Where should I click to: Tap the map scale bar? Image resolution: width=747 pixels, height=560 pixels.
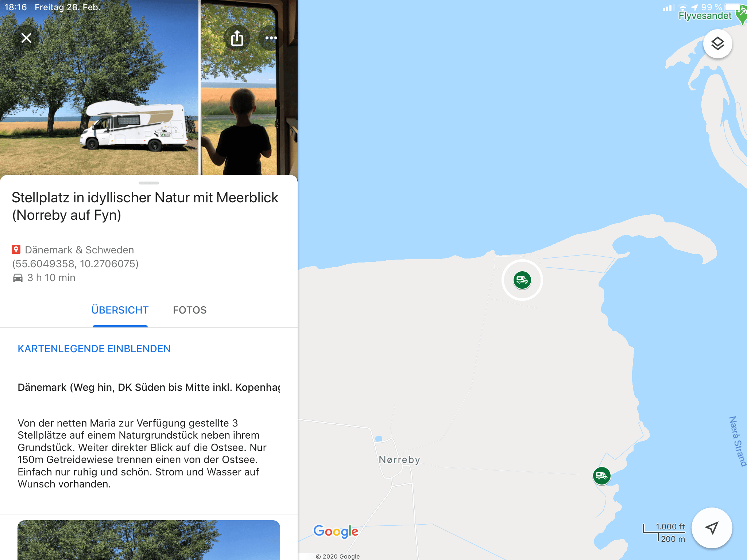point(664,533)
